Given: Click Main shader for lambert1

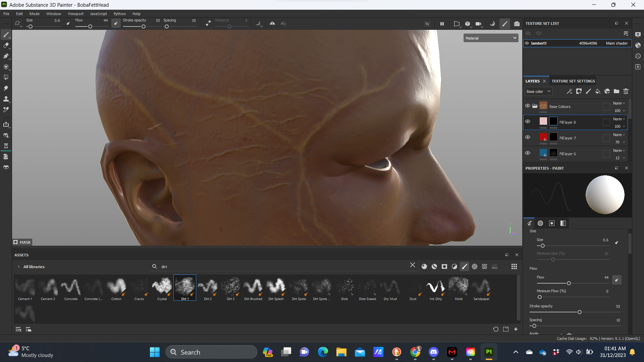Looking at the screenshot, I should tap(617, 43).
